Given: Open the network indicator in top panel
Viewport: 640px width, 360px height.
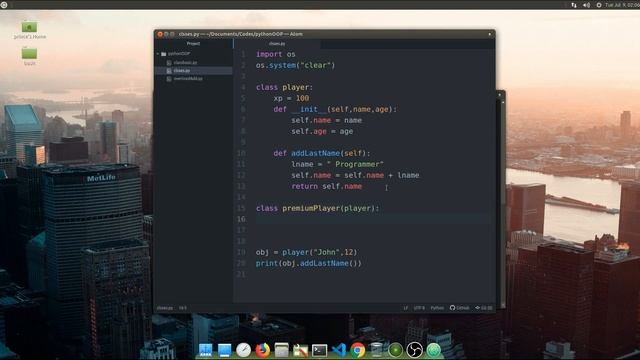Looking at the screenshot, I should coord(574,5).
